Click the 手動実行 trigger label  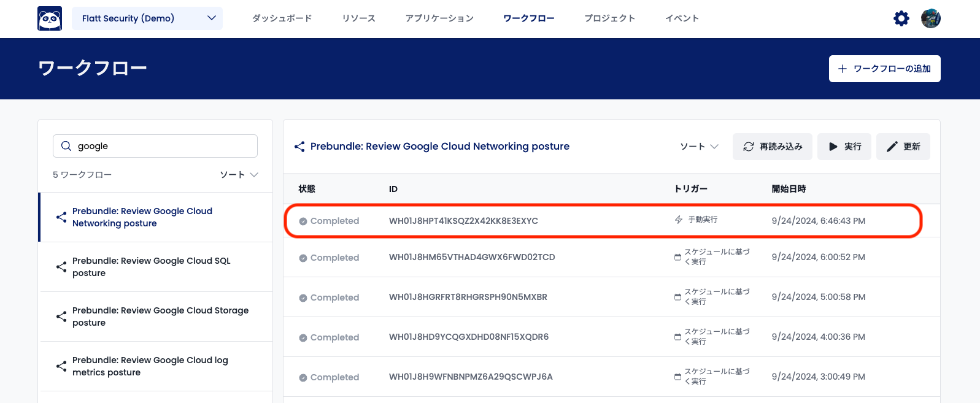point(703,220)
